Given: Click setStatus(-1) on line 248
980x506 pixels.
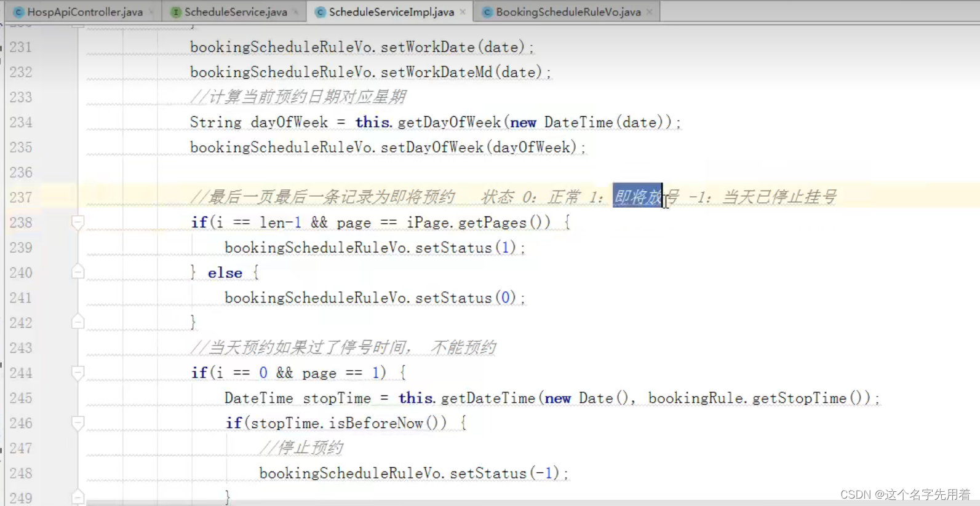Looking at the screenshot, I should coord(504,473).
